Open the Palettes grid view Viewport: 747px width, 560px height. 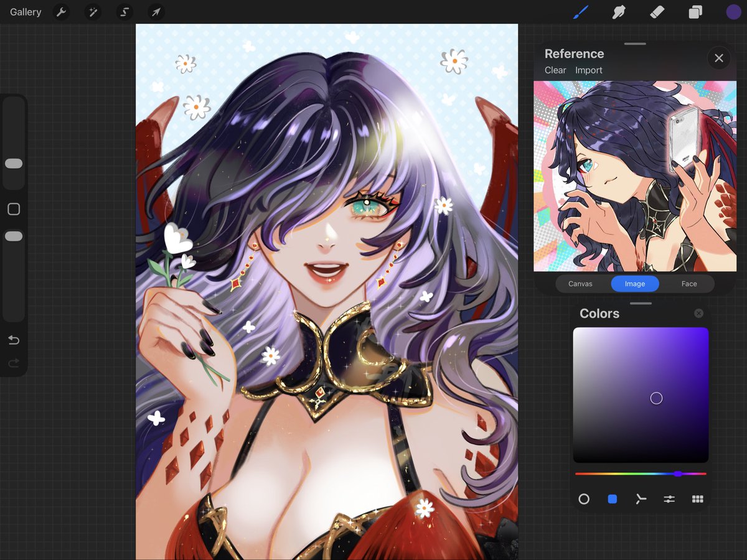tap(698, 499)
